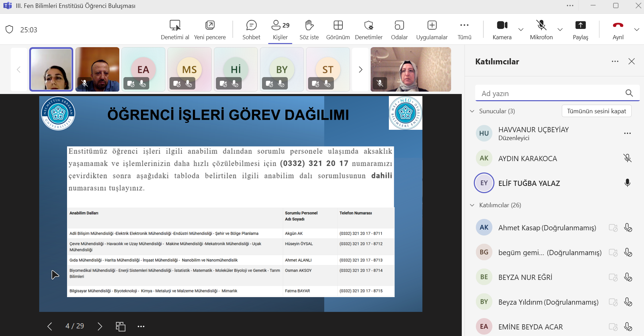
Task: Open Uygulamalar apps menu
Action: (x=432, y=30)
